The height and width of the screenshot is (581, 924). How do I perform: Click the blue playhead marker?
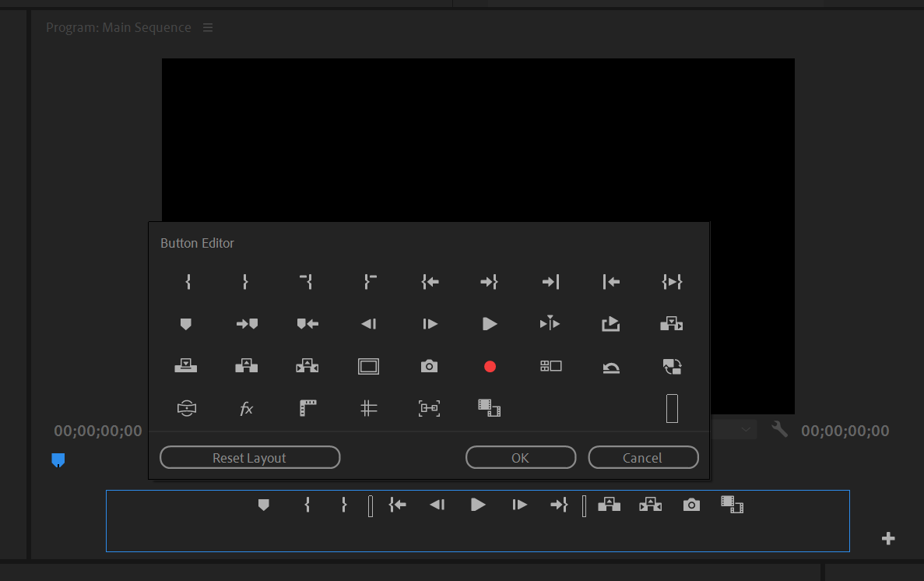(x=58, y=460)
